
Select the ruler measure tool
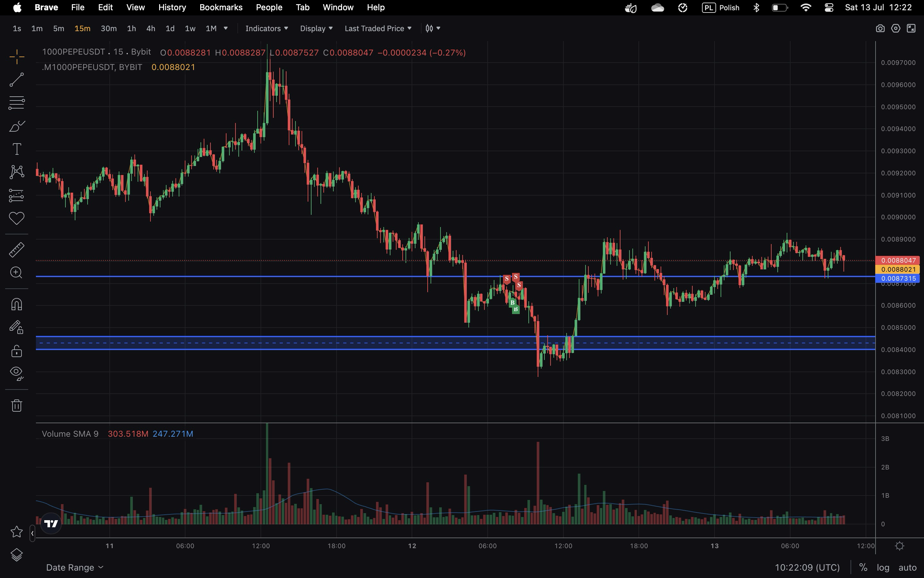[x=17, y=250]
